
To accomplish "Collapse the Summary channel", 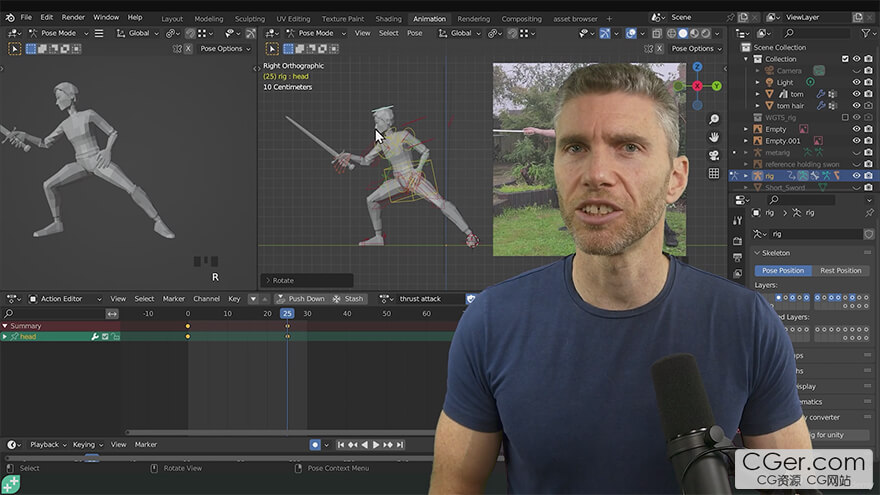I will (x=5, y=326).
